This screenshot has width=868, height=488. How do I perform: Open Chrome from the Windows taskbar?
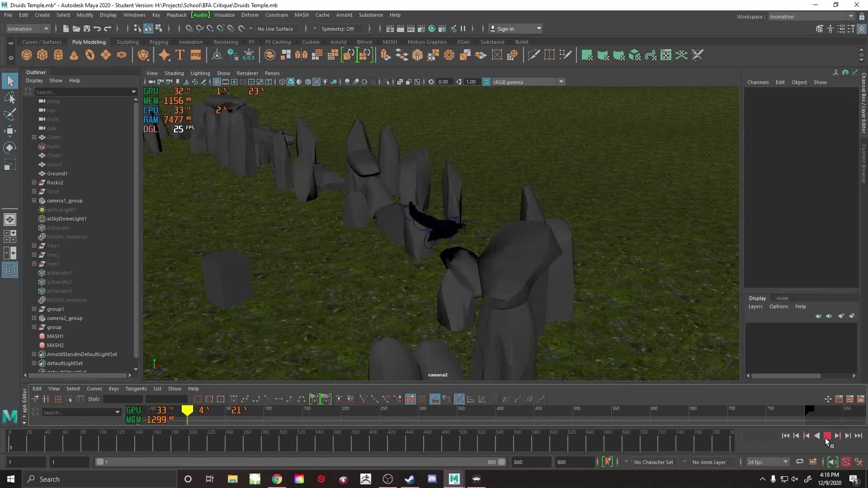point(277,479)
